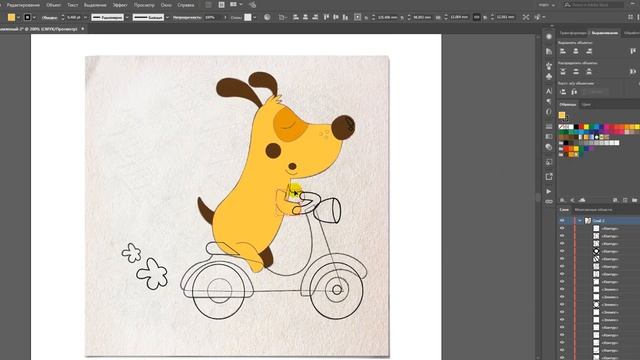Image resolution: width=640 pixels, height=360 pixels.
Task: Click the opacity percentage field
Action: [x=213, y=18]
